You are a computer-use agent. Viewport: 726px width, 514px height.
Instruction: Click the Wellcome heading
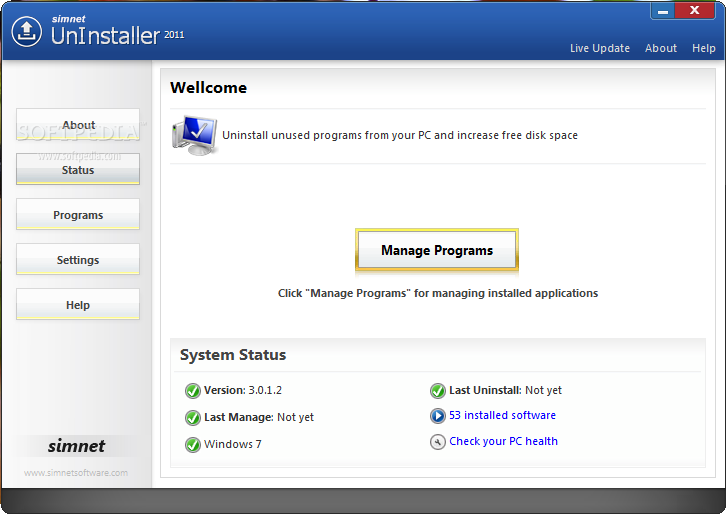(x=208, y=88)
